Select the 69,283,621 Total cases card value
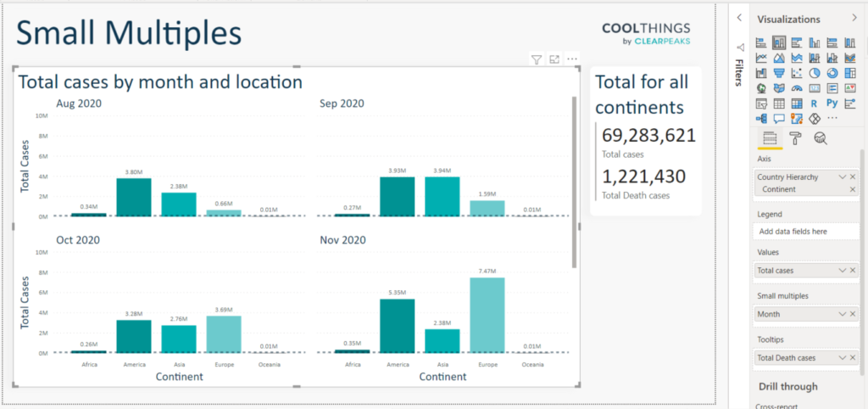Image resolution: width=868 pixels, height=409 pixels. tap(648, 136)
